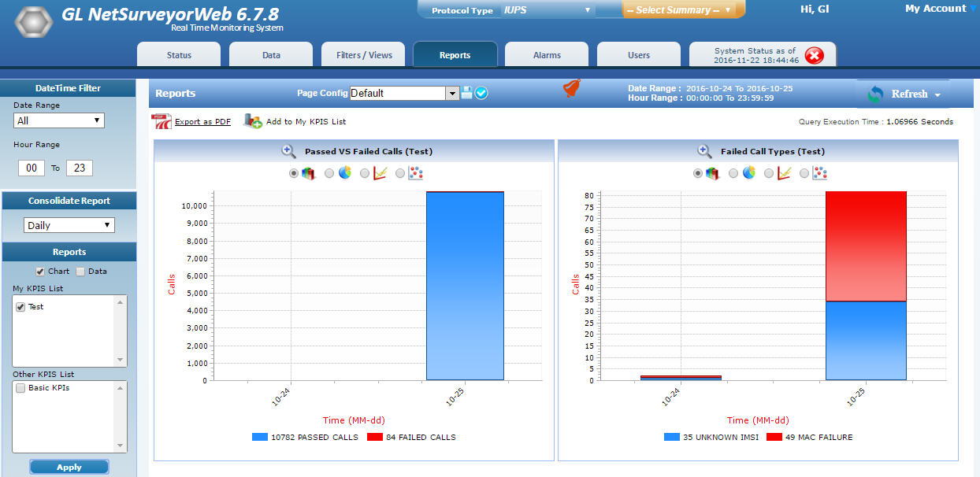This screenshot has width=980, height=477.
Task: Click the blue UNKNOWN IMSI bar segment for 10-25
Action: (866, 341)
